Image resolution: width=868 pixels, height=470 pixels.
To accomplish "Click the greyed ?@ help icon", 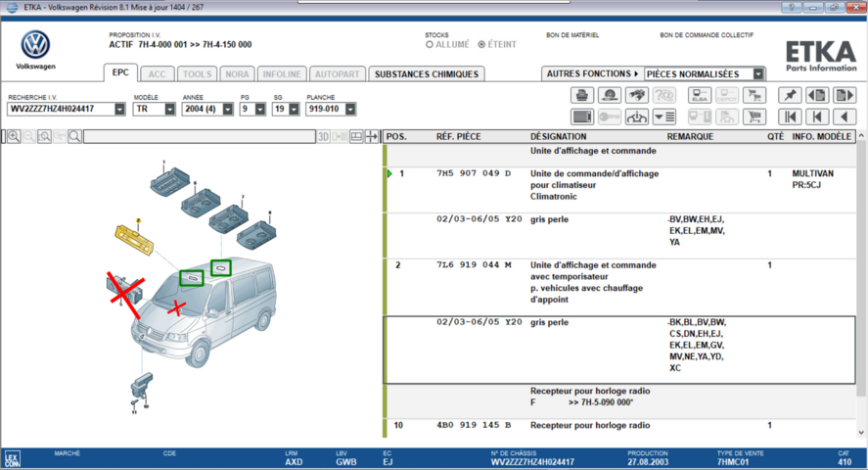I will 664,95.
